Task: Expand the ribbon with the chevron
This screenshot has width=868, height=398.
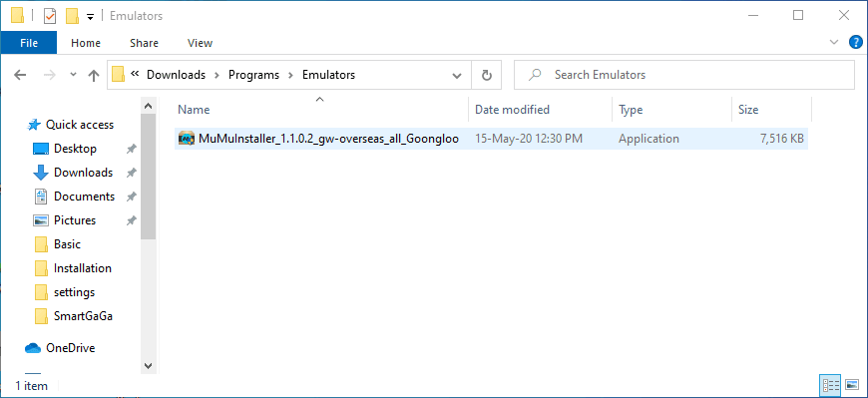Action: coord(834,42)
